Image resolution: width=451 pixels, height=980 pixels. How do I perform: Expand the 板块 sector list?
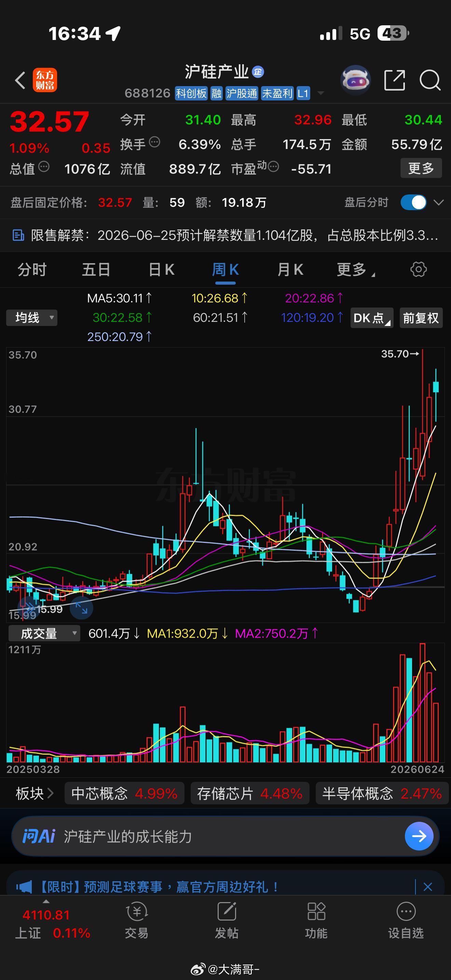click(x=34, y=793)
